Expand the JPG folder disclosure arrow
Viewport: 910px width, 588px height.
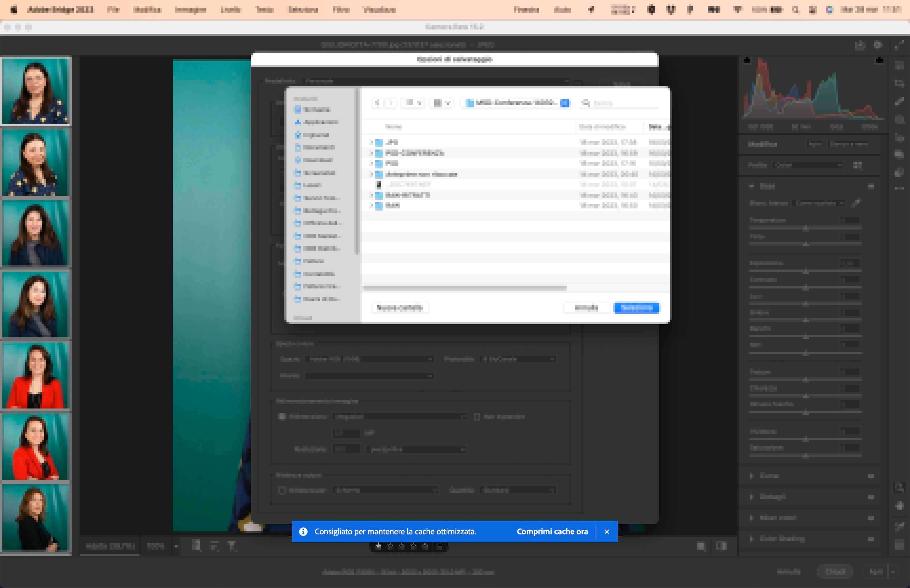[x=371, y=142]
